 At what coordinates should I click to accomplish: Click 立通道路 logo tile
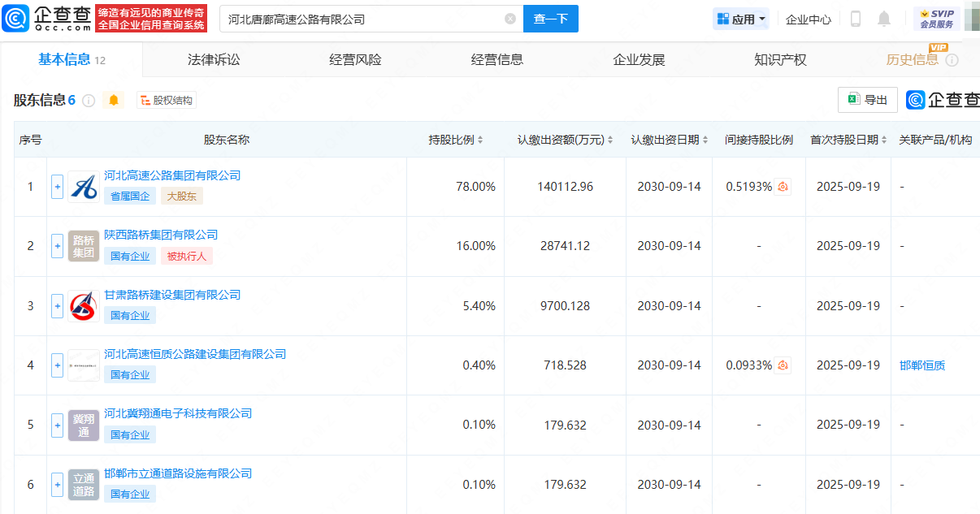point(84,485)
